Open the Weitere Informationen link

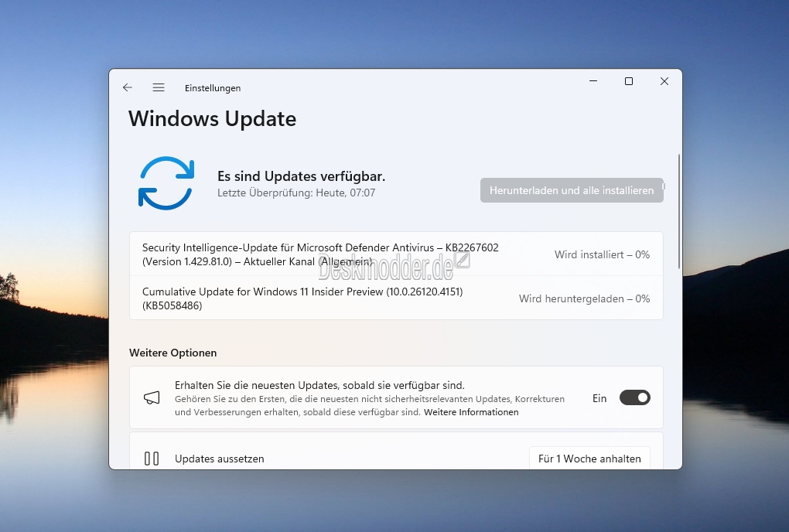click(x=471, y=412)
